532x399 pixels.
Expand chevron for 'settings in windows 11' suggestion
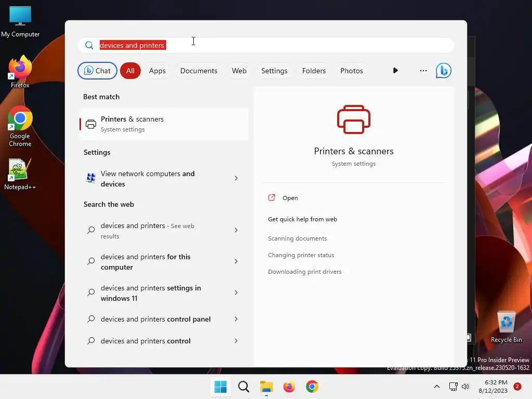(x=236, y=292)
